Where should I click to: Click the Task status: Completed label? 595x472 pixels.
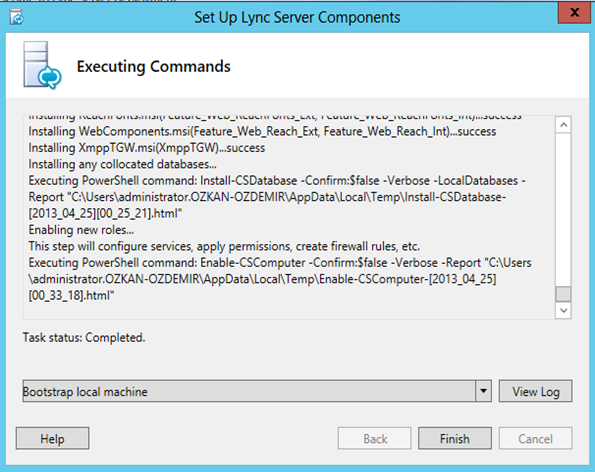(x=84, y=337)
